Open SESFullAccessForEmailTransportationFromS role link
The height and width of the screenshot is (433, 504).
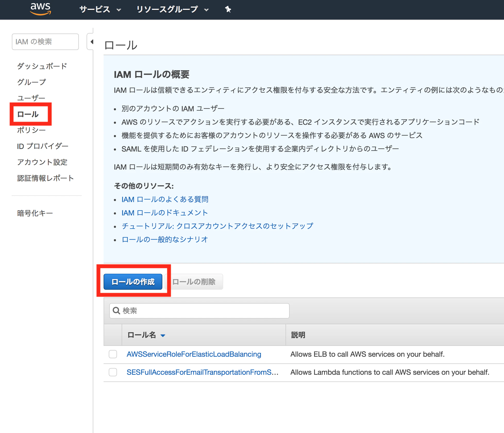coord(203,372)
